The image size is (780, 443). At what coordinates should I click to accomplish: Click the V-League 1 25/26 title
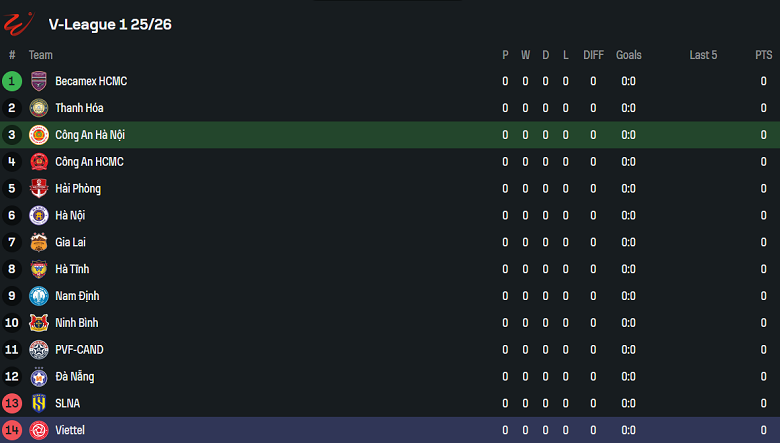pos(110,24)
